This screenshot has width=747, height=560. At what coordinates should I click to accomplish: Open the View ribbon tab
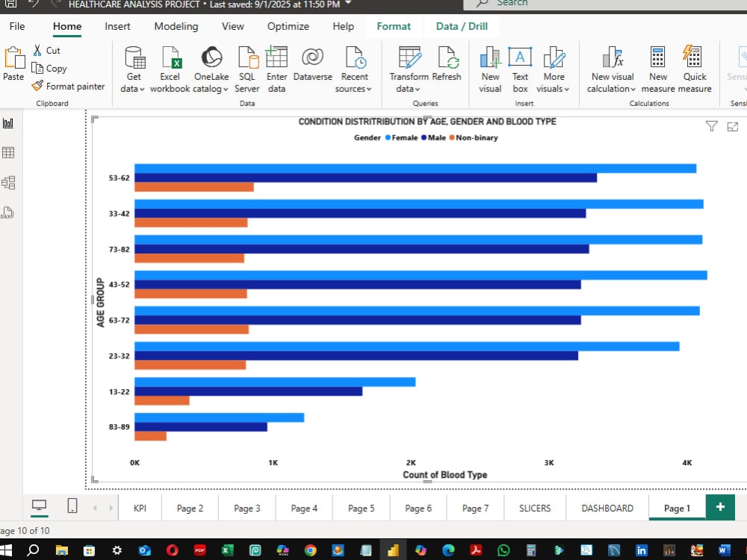232,26
